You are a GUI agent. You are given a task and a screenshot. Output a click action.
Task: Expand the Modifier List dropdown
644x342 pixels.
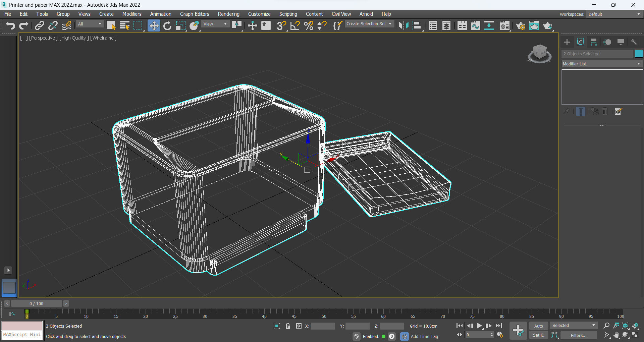tap(602, 64)
